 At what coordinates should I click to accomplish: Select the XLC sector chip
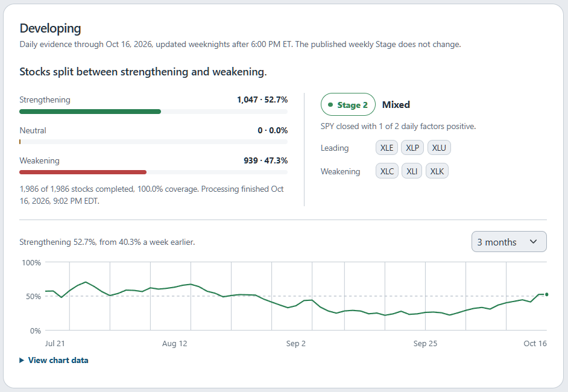click(x=387, y=171)
